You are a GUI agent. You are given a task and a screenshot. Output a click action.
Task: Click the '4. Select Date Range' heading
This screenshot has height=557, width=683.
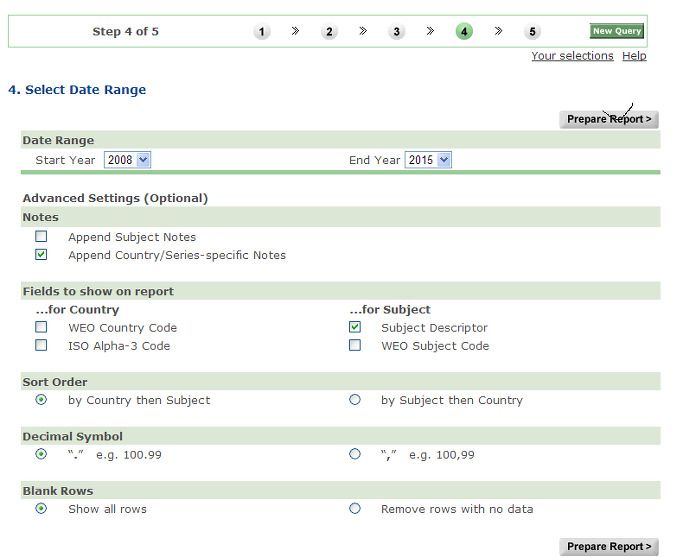(x=77, y=90)
